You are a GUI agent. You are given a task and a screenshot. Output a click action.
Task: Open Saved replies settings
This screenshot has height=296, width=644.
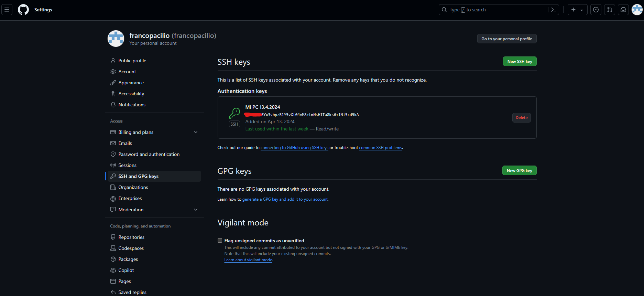coord(154,292)
